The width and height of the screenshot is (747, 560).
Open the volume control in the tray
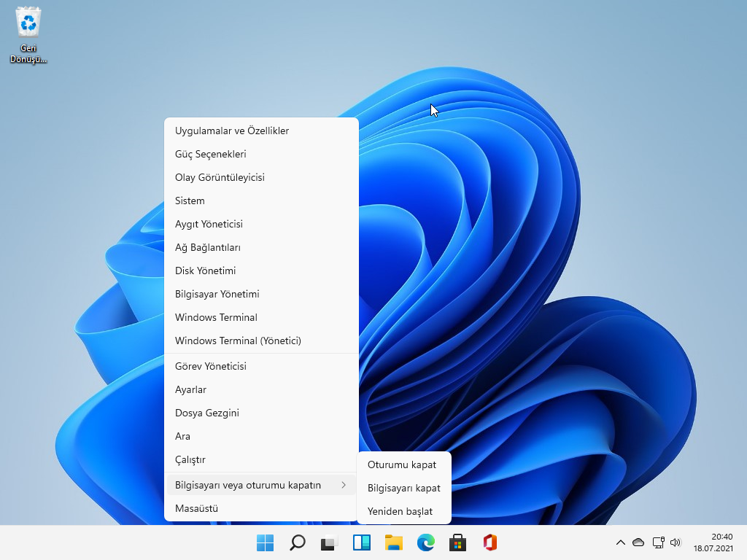(x=675, y=542)
